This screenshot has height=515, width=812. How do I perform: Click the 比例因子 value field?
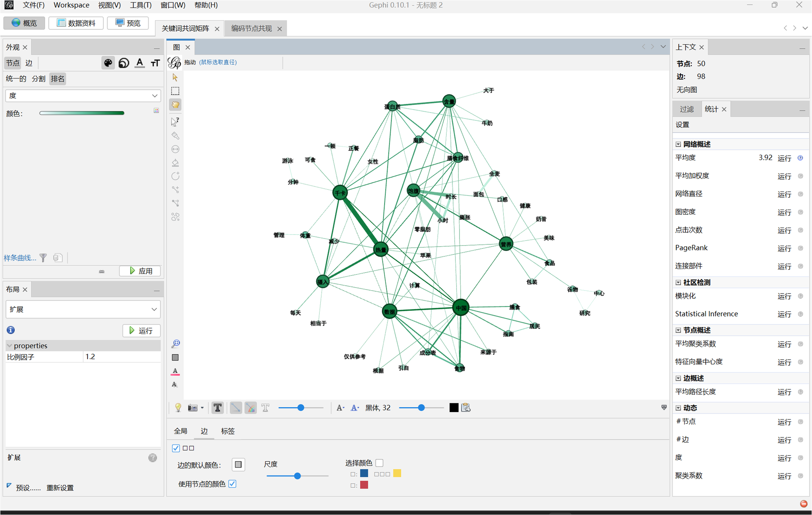[x=121, y=357]
